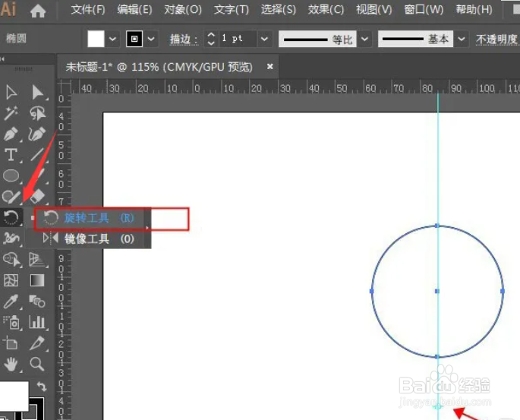This screenshot has height=420, width=520.
Task: Click the ruler origin corner box
Action: pos(65,87)
